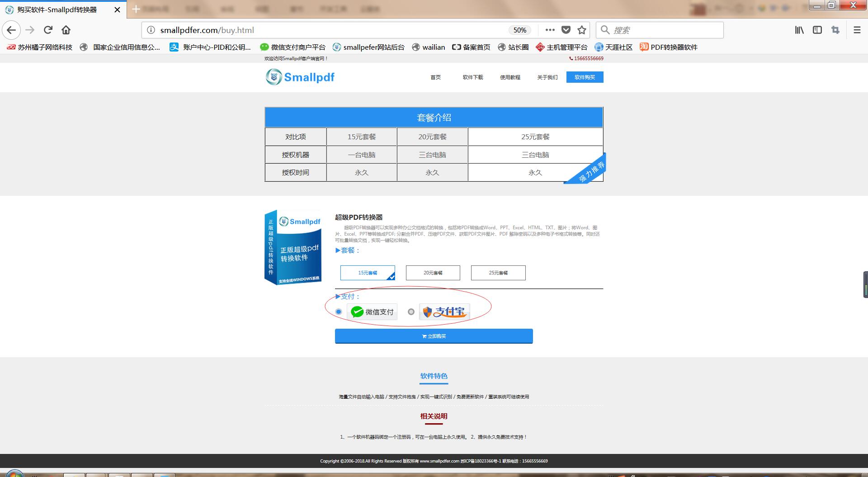Save page to Pocket
This screenshot has height=477, width=868.
click(x=566, y=30)
